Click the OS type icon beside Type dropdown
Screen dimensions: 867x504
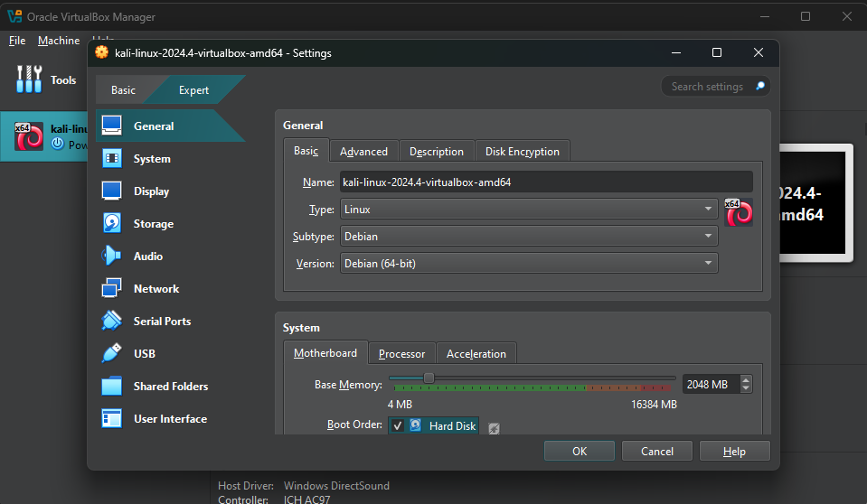739,212
